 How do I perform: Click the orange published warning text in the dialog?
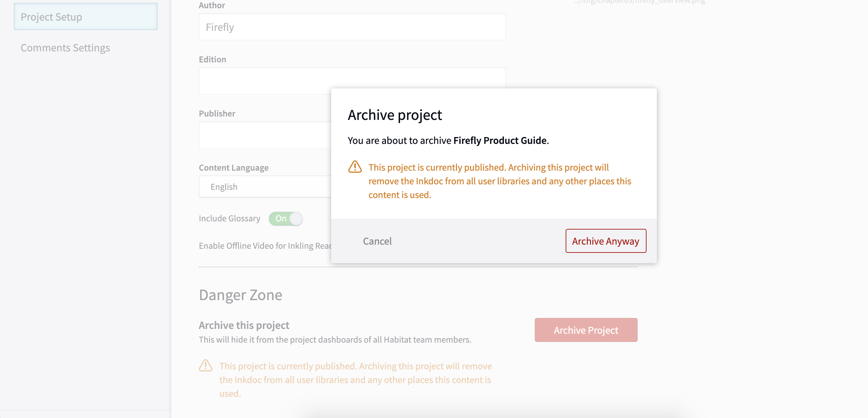pos(499,181)
